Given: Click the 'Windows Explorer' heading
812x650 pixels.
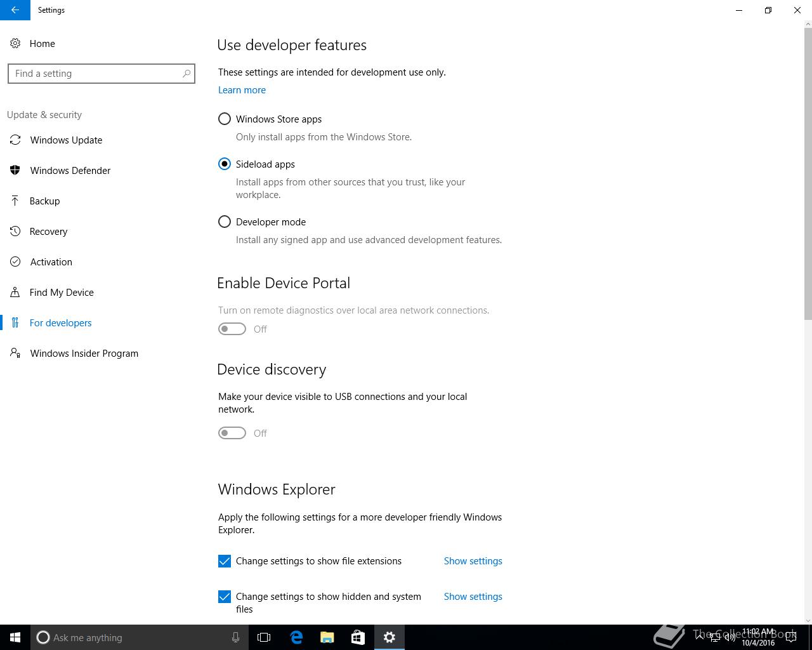Looking at the screenshot, I should pyautogui.click(x=277, y=489).
